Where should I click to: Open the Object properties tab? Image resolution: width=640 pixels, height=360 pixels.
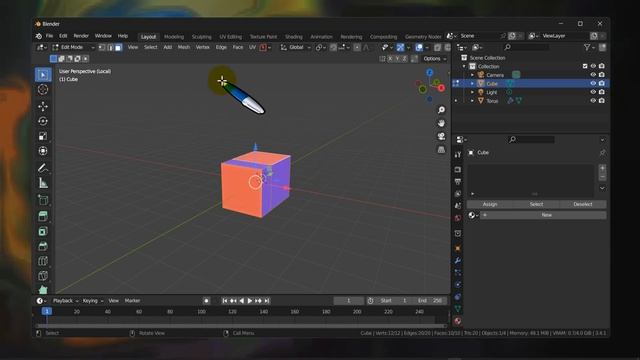pos(458,248)
